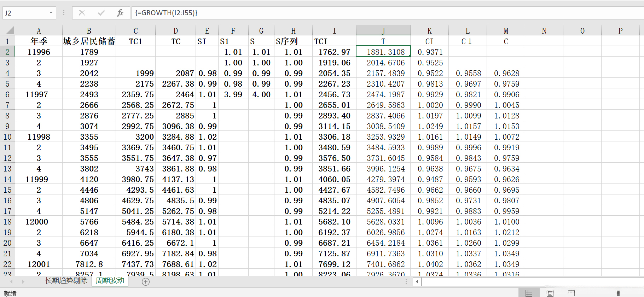644x297 pixels.
Task: Select column J header
Action: (383, 31)
